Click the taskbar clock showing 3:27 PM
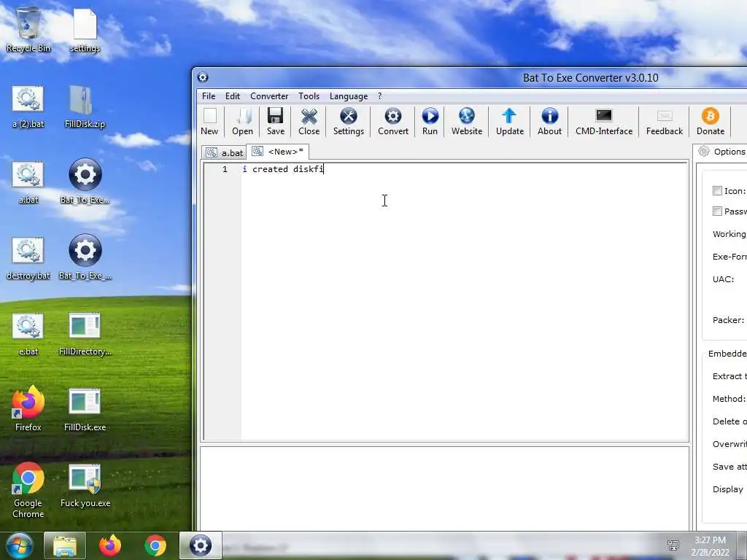Screen dimensions: 747x560 710,546
